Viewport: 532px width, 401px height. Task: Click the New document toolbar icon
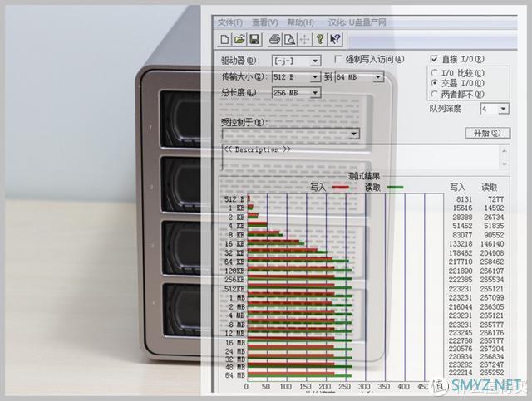[x=224, y=39]
